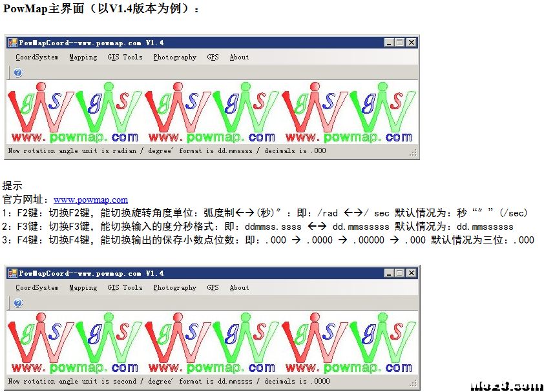The width and height of the screenshot is (544, 392).
Task: Open About menu in top window
Action: click(x=239, y=57)
